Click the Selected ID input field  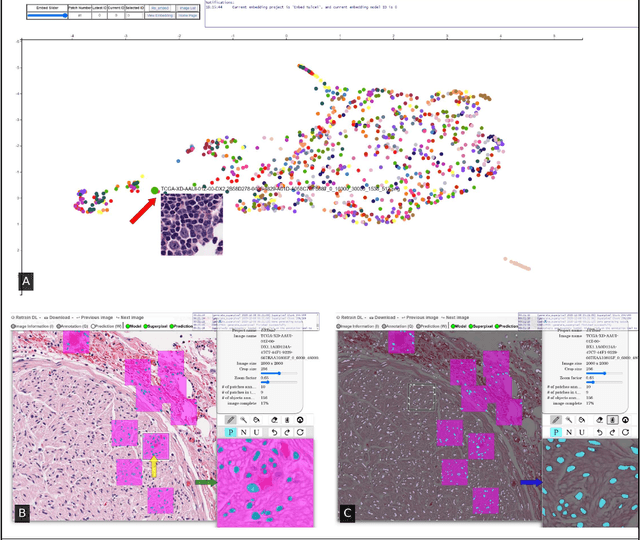134,16
